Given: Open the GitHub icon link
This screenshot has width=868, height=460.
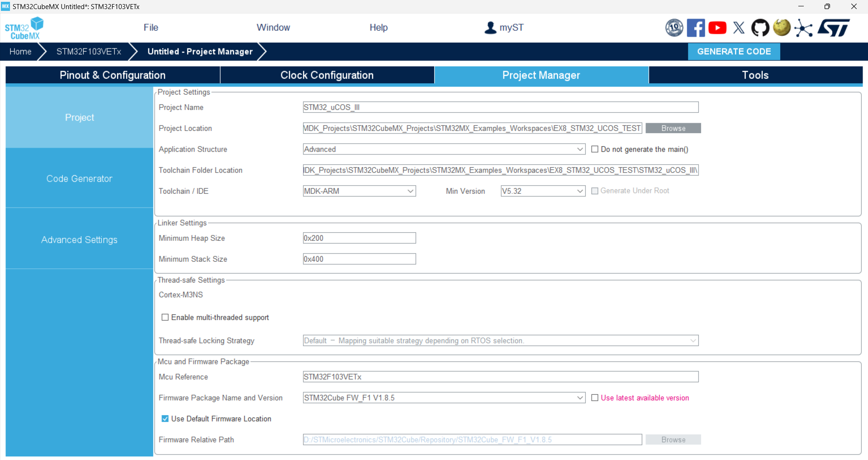Looking at the screenshot, I should (x=760, y=28).
